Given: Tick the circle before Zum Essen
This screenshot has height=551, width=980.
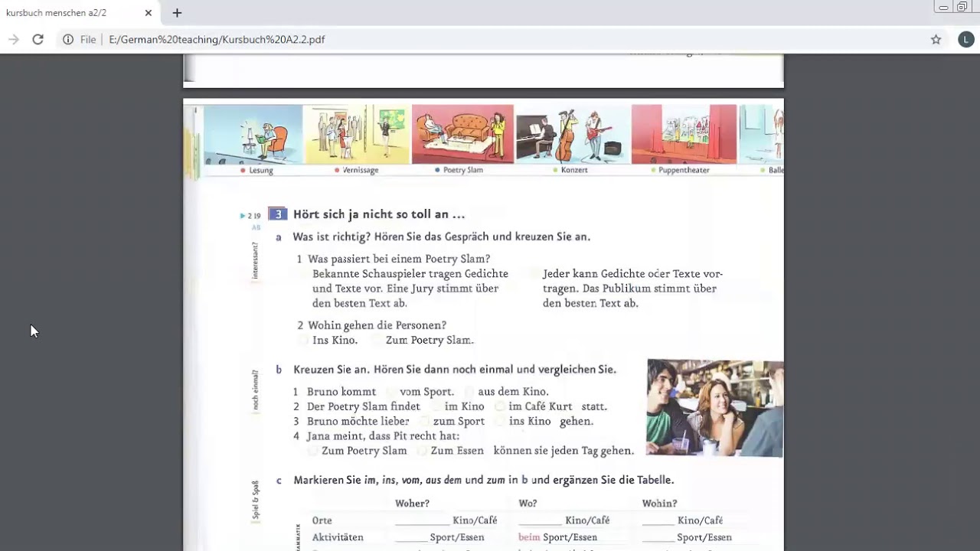Looking at the screenshot, I should coord(422,451).
